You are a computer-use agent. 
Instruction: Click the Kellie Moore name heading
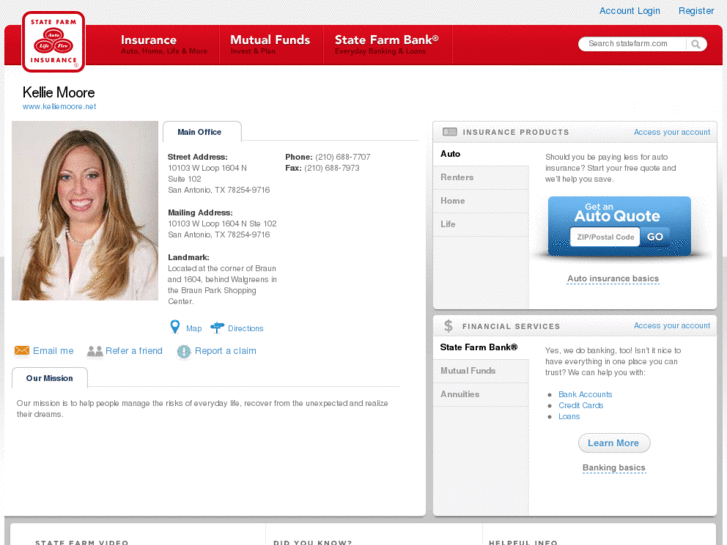click(x=58, y=92)
